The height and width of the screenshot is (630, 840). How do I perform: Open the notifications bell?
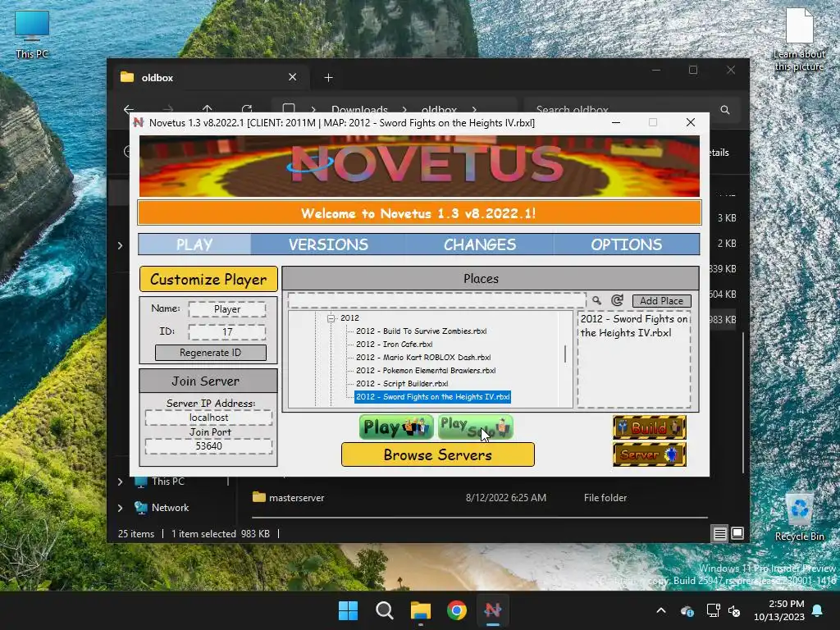pos(818,610)
